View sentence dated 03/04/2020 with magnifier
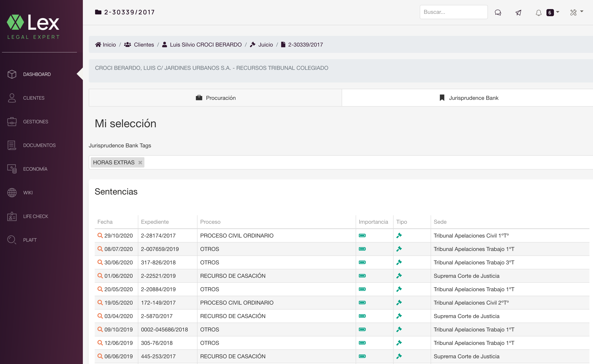593x364 pixels. pos(100,316)
